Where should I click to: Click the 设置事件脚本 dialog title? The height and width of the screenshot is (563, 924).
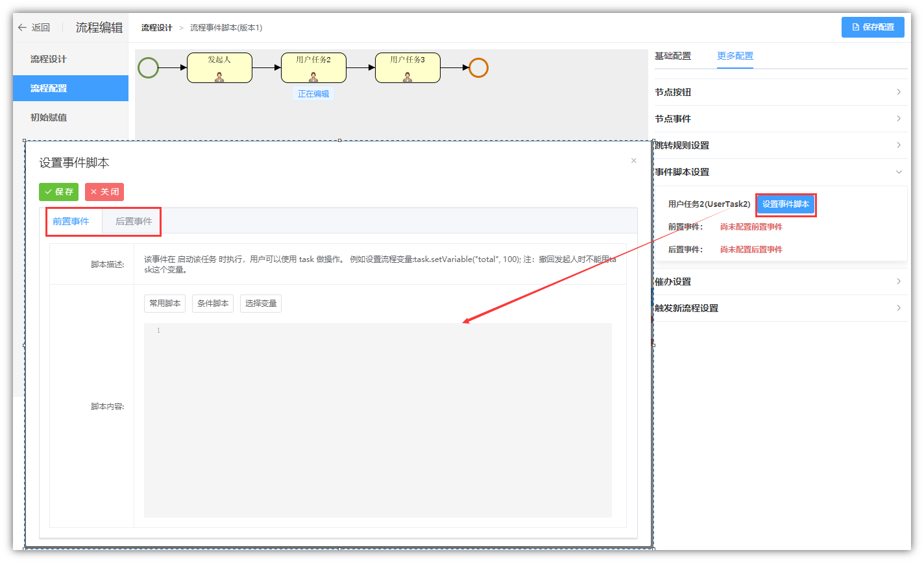[x=74, y=163]
